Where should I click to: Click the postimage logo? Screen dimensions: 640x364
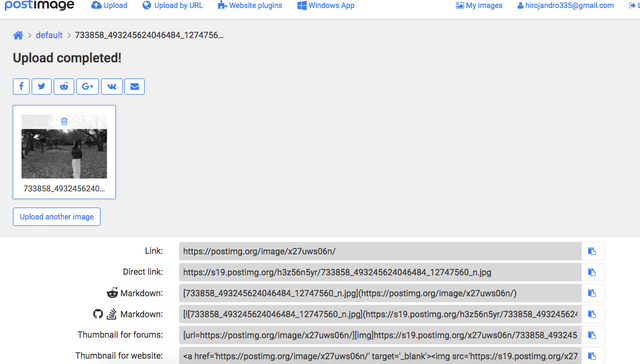39,5
